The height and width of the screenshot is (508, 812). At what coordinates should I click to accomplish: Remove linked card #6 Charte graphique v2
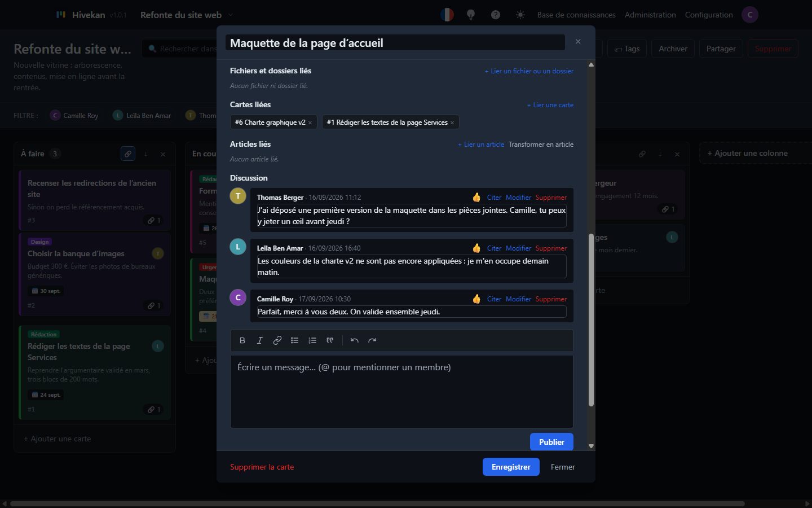[x=310, y=122]
